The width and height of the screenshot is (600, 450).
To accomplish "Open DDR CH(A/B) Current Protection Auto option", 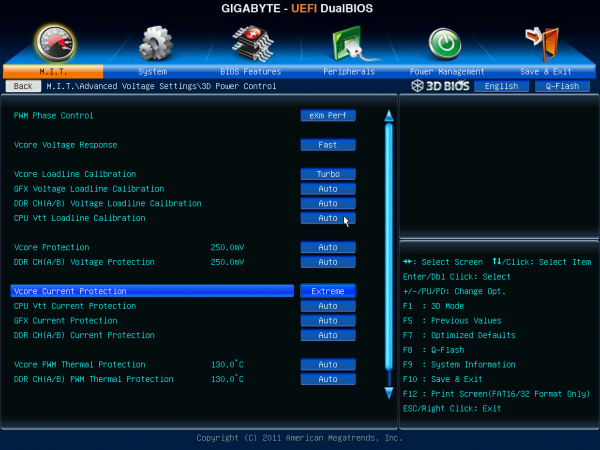I will [x=328, y=335].
